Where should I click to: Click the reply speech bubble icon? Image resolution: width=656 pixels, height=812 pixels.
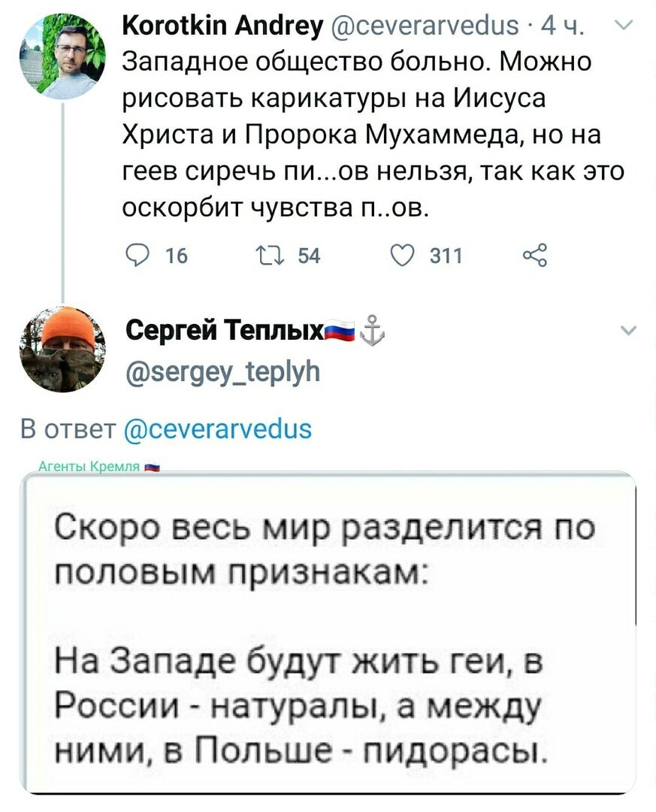[138, 256]
